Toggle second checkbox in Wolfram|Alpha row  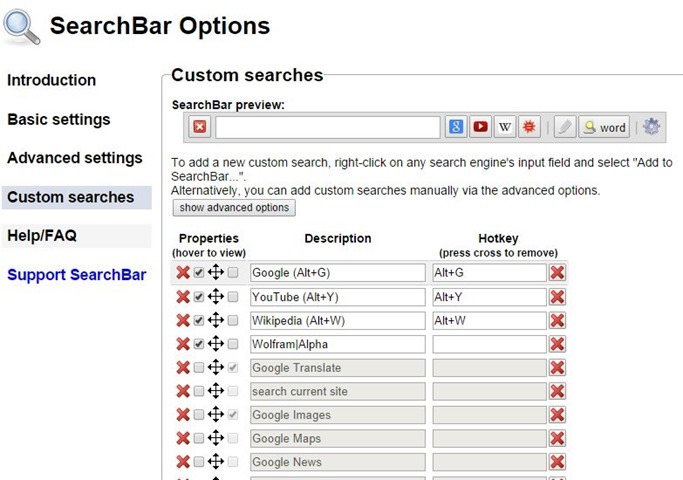[233, 344]
